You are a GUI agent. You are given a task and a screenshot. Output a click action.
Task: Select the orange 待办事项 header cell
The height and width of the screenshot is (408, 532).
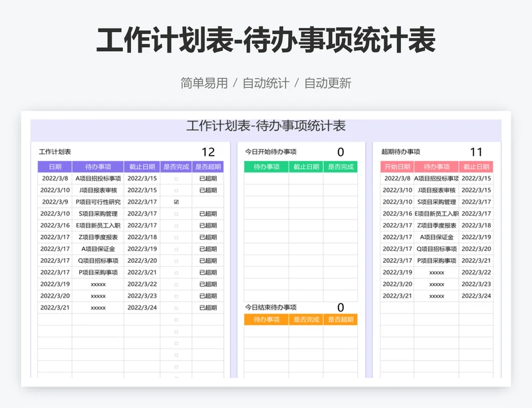pos(266,319)
